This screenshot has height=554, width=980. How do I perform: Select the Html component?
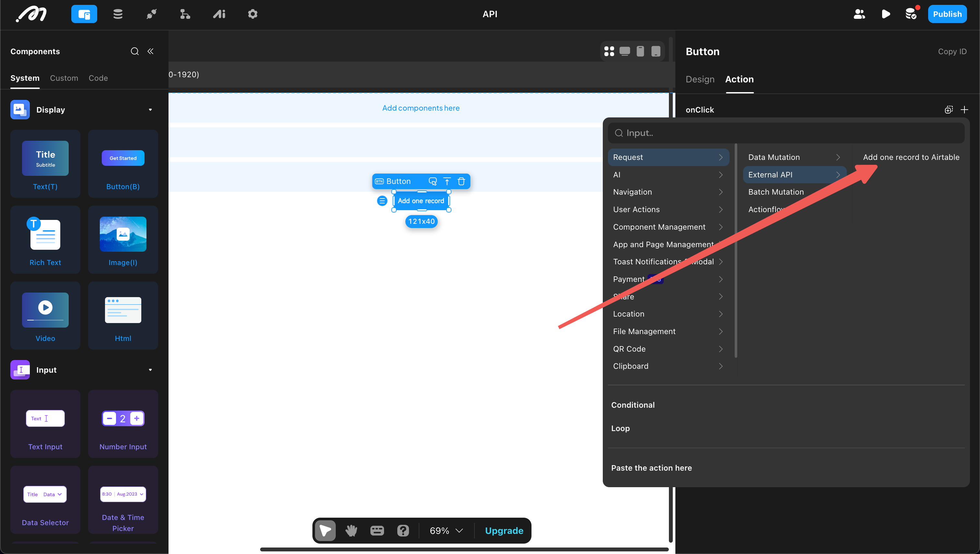click(x=123, y=316)
